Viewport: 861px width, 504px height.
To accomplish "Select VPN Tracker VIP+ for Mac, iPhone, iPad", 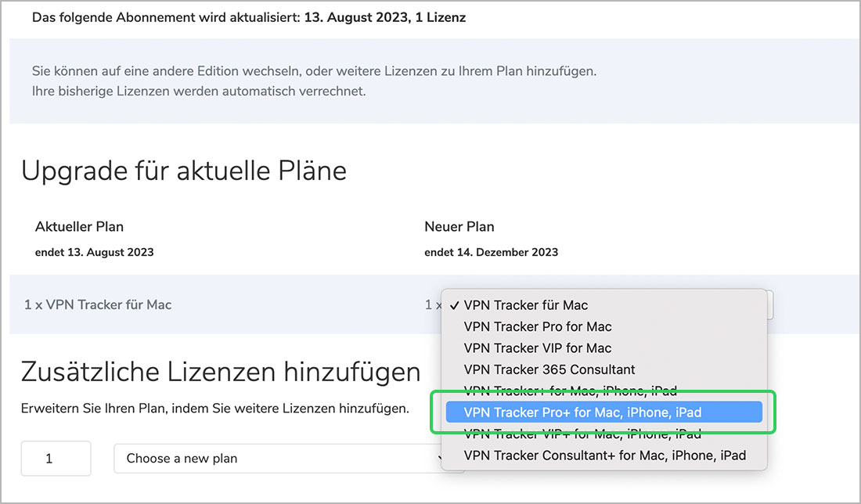I will (x=582, y=434).
